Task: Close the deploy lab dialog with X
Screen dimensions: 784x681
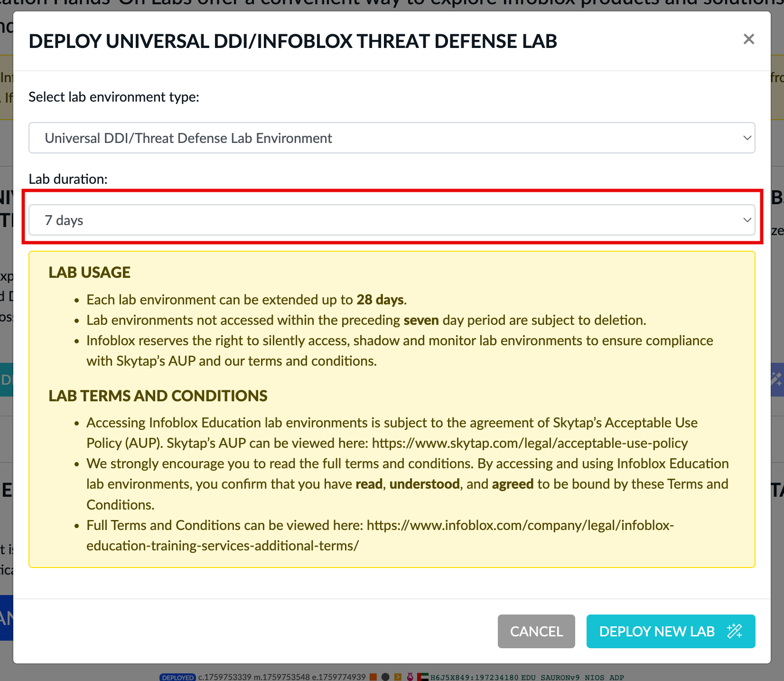Action: click(748, 39)
